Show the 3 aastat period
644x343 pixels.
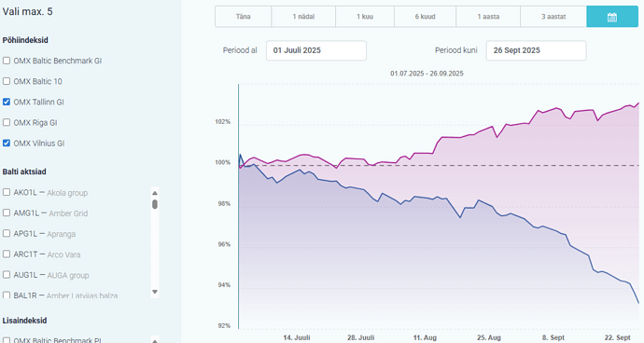(553, 17)
